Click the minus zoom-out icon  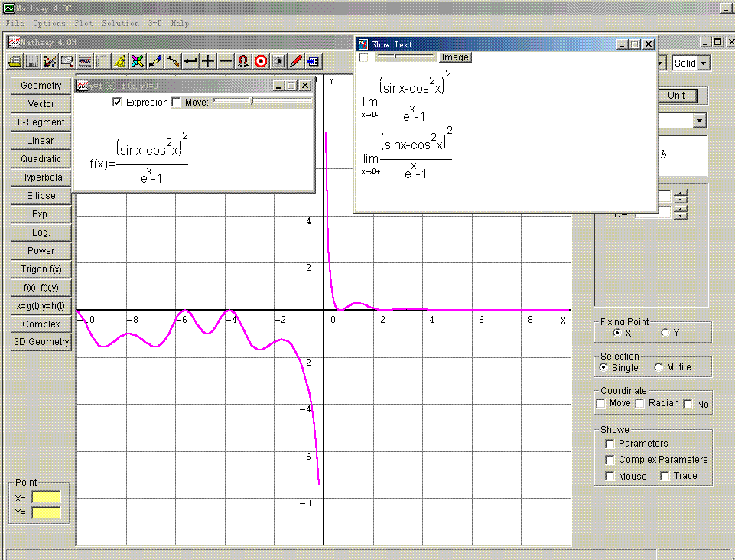point(226,61)
